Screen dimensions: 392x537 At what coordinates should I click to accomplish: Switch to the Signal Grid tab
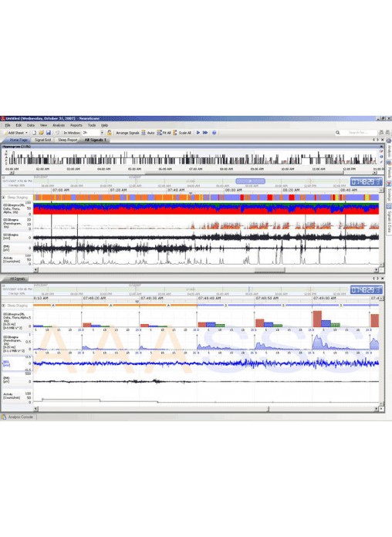43,140
